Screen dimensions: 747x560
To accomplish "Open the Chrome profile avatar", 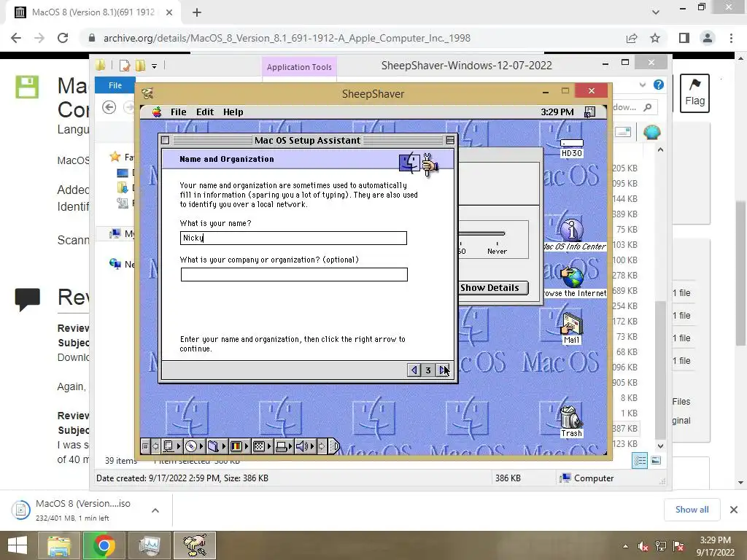I will [x=708, y=38].
